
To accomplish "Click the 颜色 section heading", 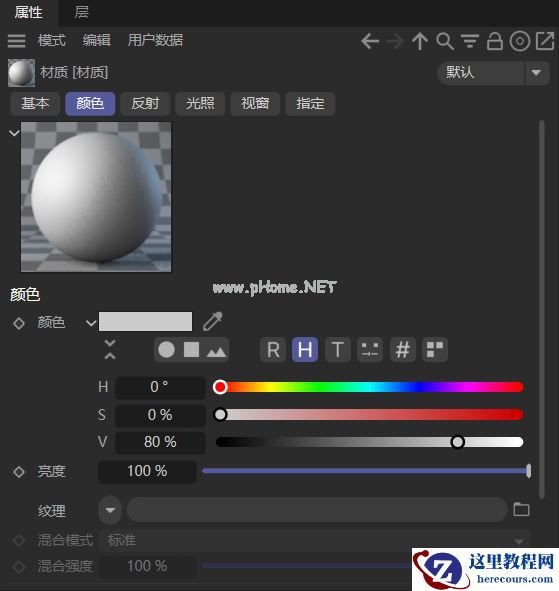I will [25, 295].
